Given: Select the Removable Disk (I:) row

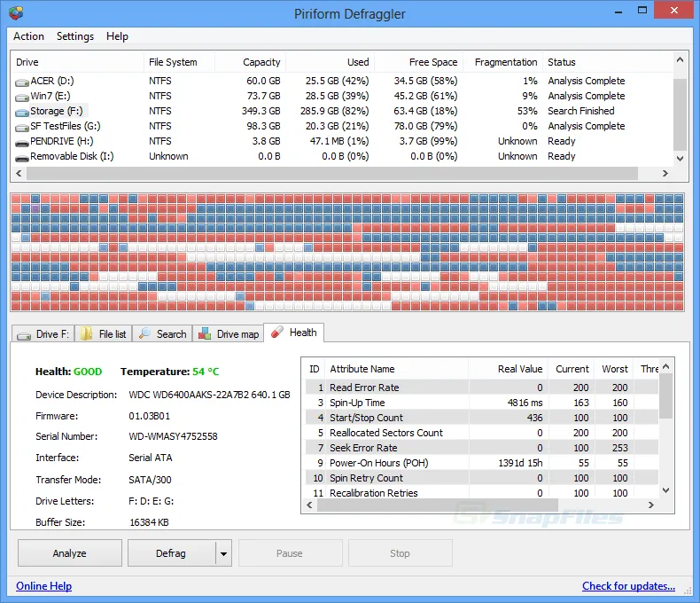Looking at the screenshot, I should 342,156.
